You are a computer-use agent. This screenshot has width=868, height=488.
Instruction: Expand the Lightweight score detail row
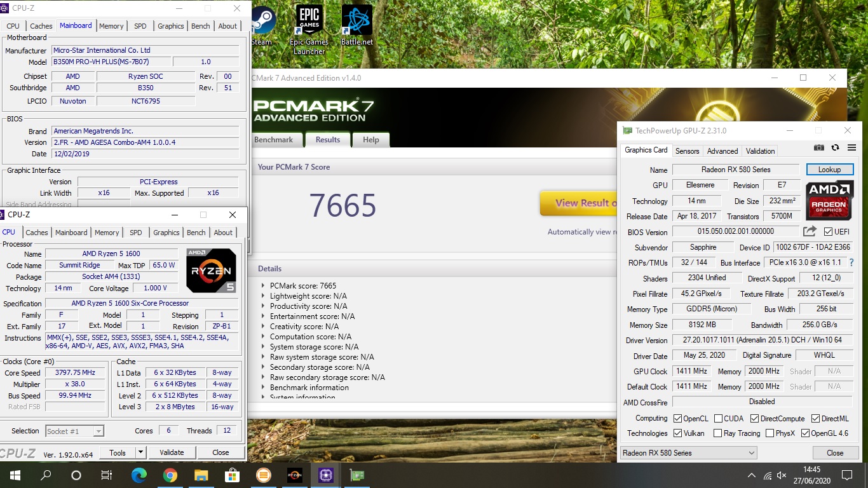pos(264,296)
